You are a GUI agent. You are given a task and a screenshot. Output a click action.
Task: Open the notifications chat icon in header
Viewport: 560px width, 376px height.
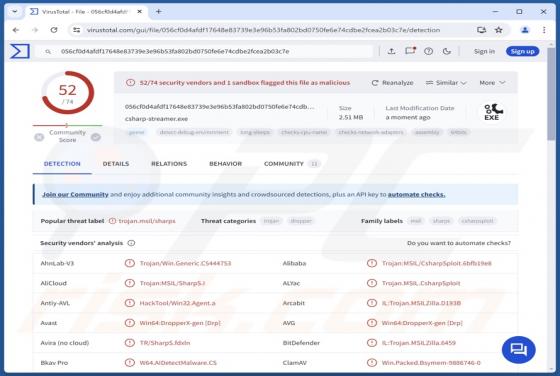click(410, 51)
